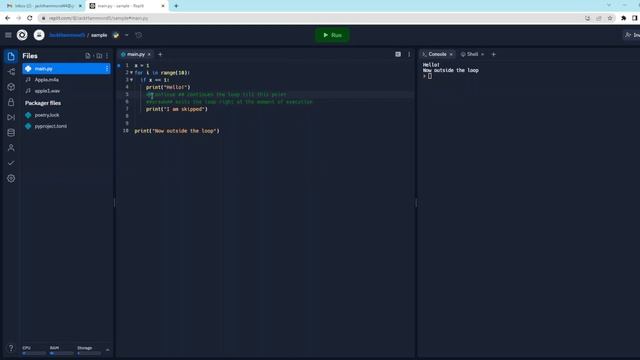Click the sample repl name
640x360 pixels.
99,35
